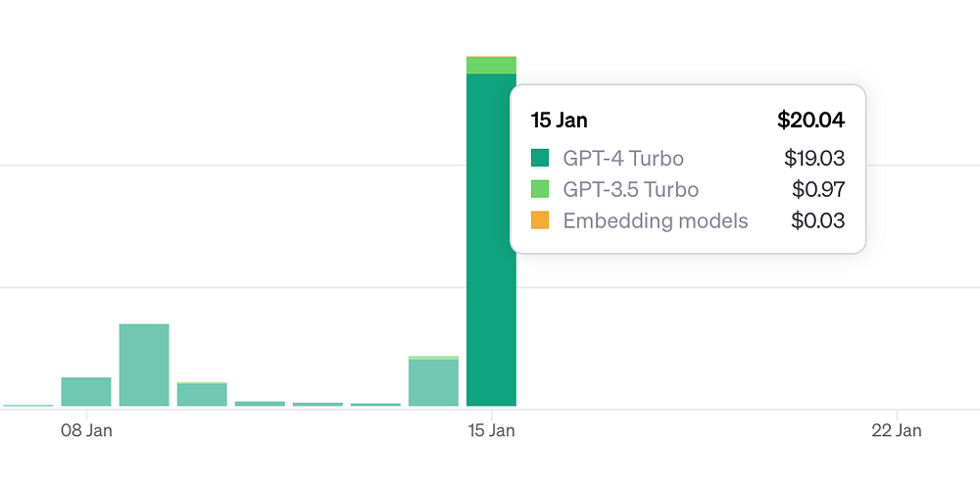Image resolution: width=980 pixels, height=488 pixels.
Task: Click the GPT-4 Turbo dark green swatch
Action: pyautogui.click(x=540, y=158)
